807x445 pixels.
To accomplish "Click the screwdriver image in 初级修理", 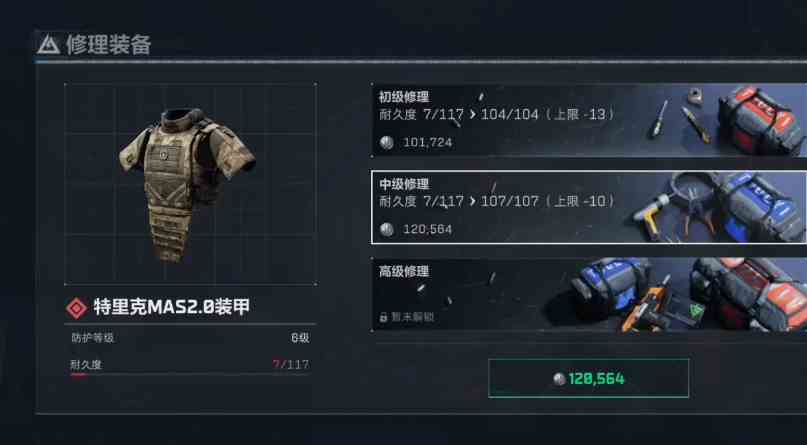I will tap(658, 119).
